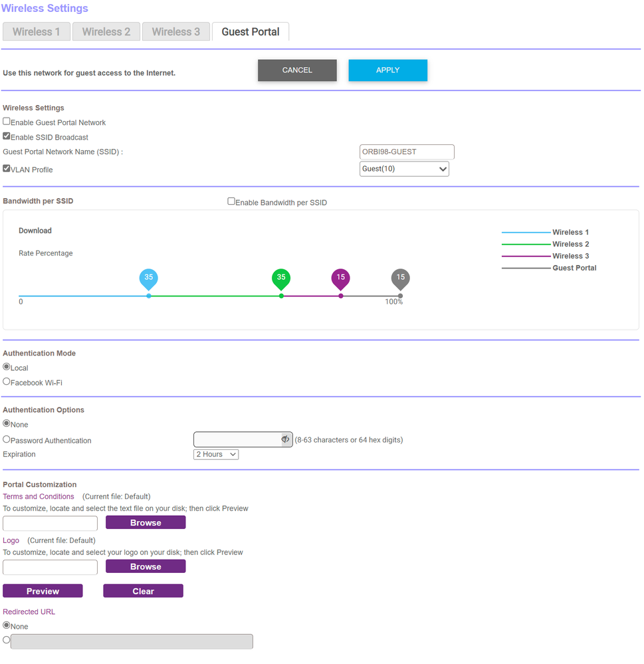Image resolution: width=644 pixels, height=664 pixels.
Task: Open the VLAN profile Guest(10) dropdown
Action: (404, 169)
